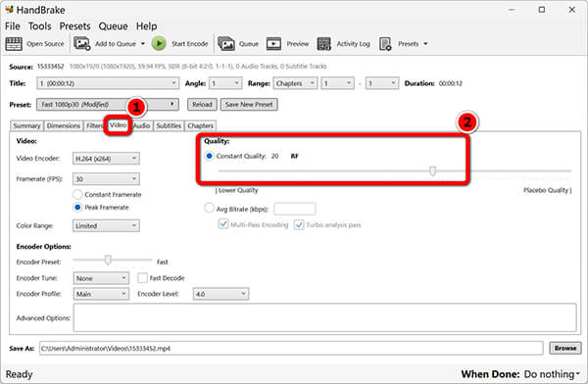The width and height of the screenshot is (588, 384).
Task: Expand the Presets toolbar dropdown arrow
Action: tap(425, 44)
